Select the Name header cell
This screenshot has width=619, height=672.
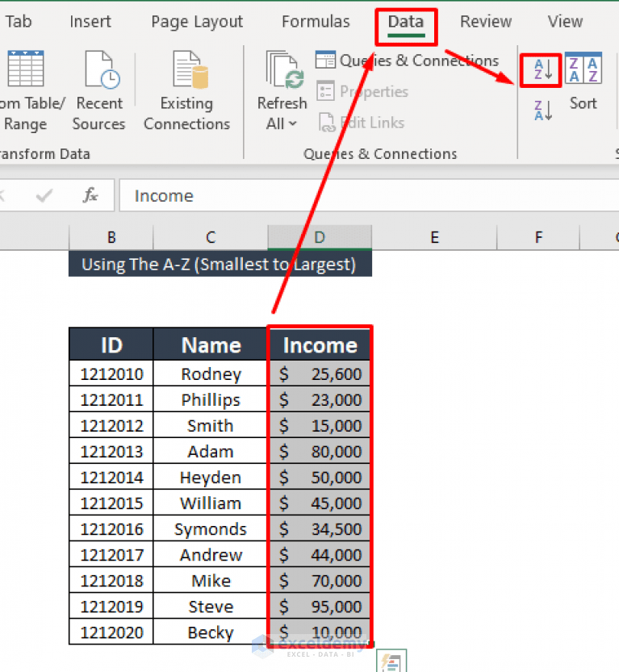211,344
